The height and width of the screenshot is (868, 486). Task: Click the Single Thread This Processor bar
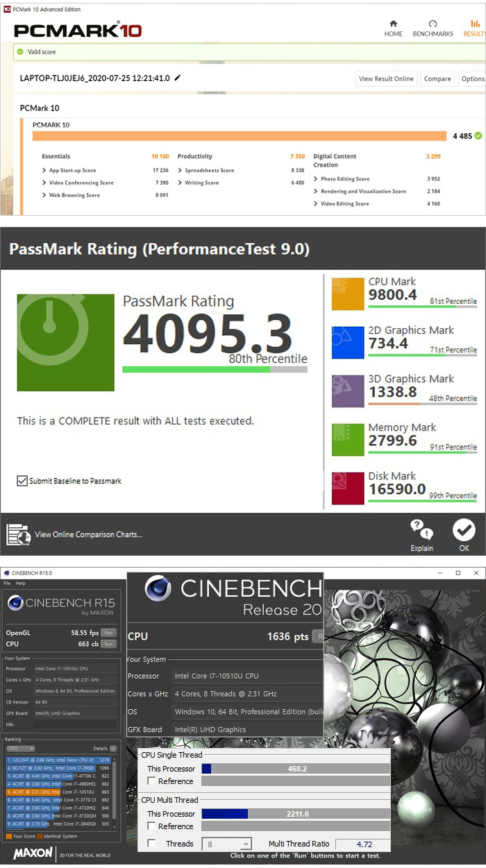pos(296,769)
